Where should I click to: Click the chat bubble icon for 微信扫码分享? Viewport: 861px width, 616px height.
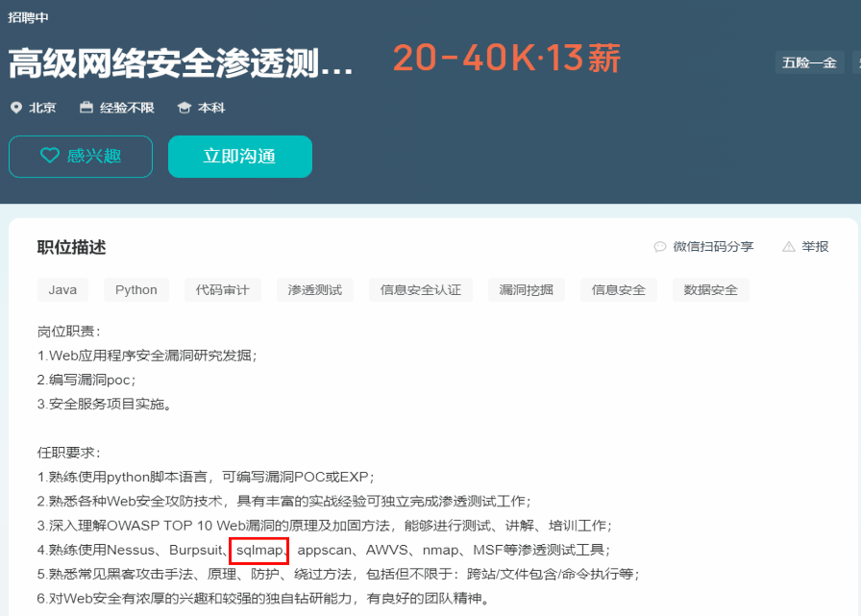click(660, 247)
